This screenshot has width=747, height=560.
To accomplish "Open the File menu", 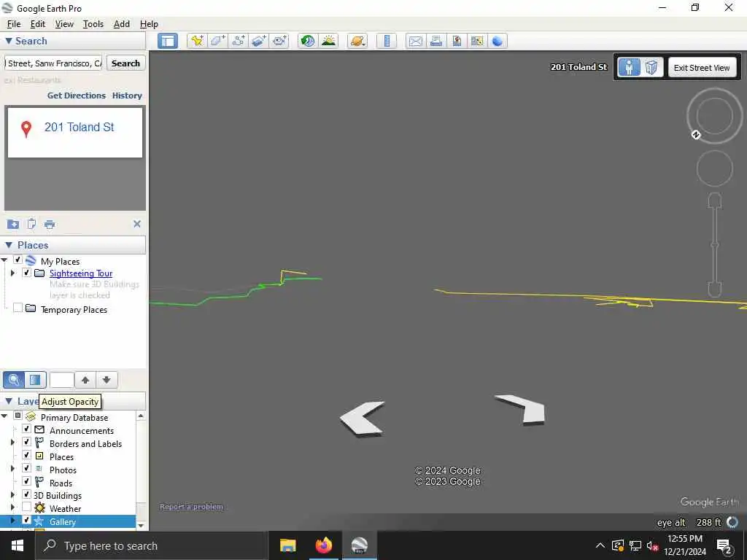I will point(14,24).
